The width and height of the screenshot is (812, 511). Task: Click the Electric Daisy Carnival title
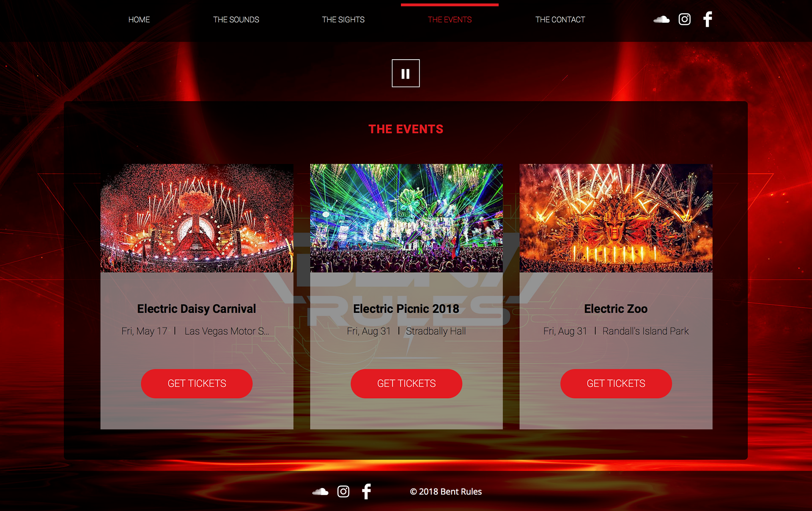pos(197,309)
